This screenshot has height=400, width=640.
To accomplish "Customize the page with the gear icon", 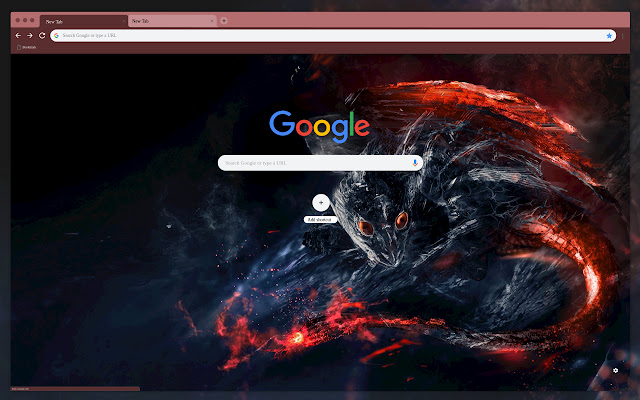I will (x=616, y=370).
